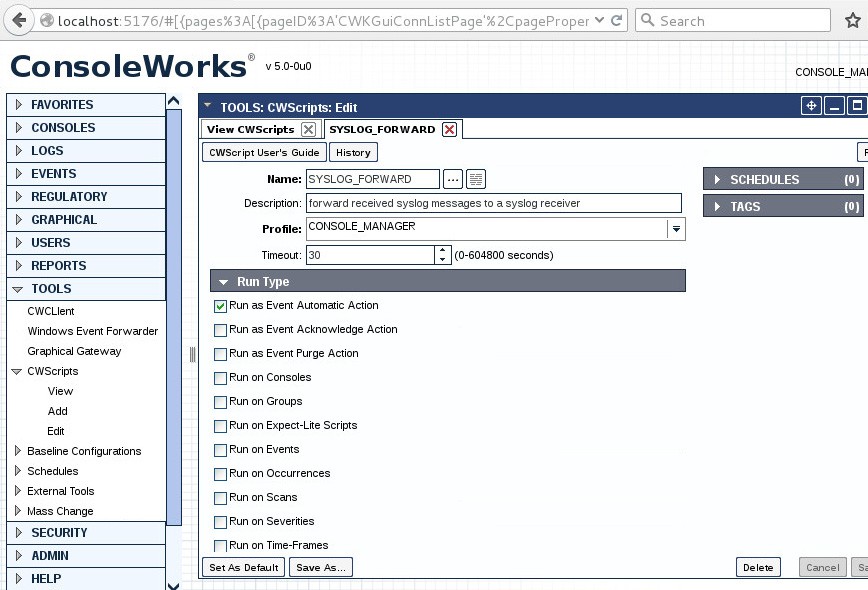
Task: Click the localhost address bar
Action: pyautogui.click(x=323, y=21)
